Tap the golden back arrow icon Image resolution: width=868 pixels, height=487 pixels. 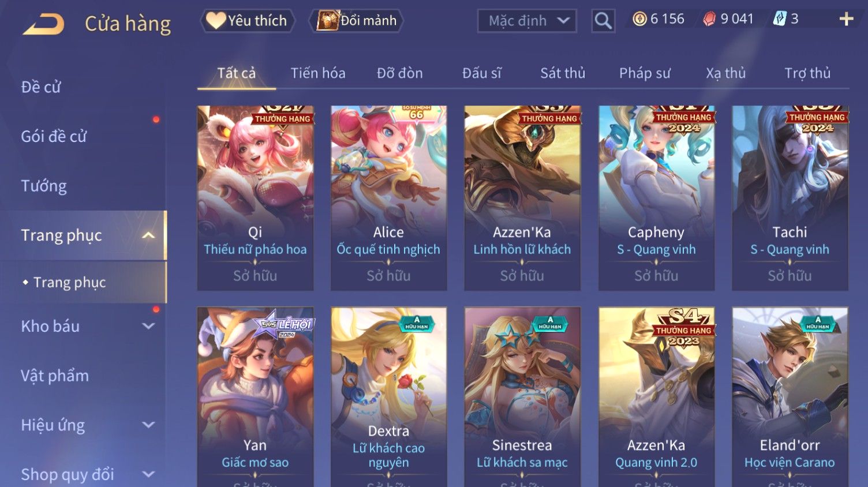(43, 24)
